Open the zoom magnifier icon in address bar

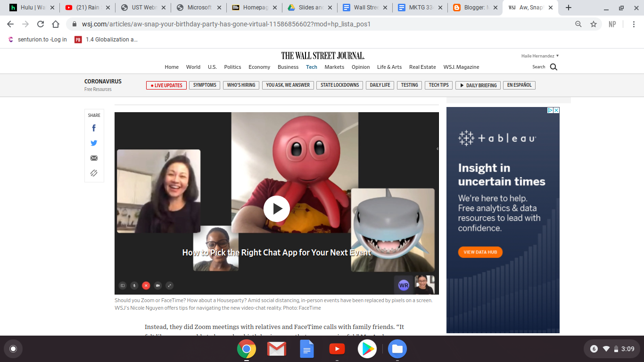coord(578,24)
